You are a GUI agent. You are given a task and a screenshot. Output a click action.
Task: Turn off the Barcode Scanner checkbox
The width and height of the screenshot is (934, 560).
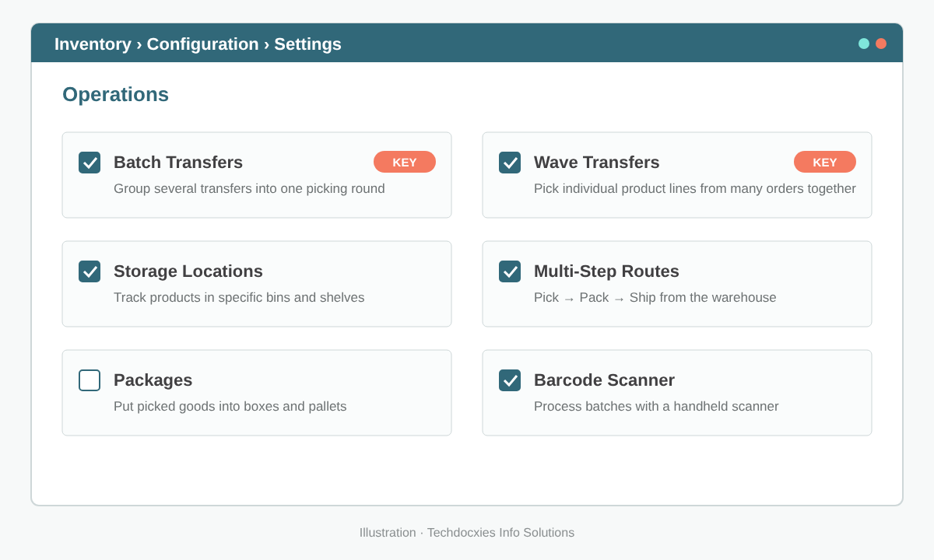[x=510, y=380]
